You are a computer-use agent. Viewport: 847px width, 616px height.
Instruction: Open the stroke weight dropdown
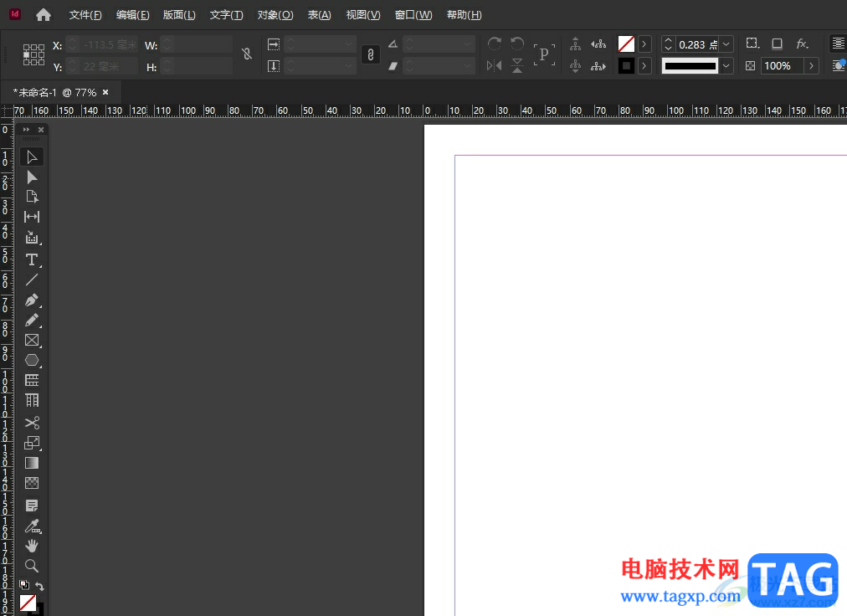(x=726, y=44)
